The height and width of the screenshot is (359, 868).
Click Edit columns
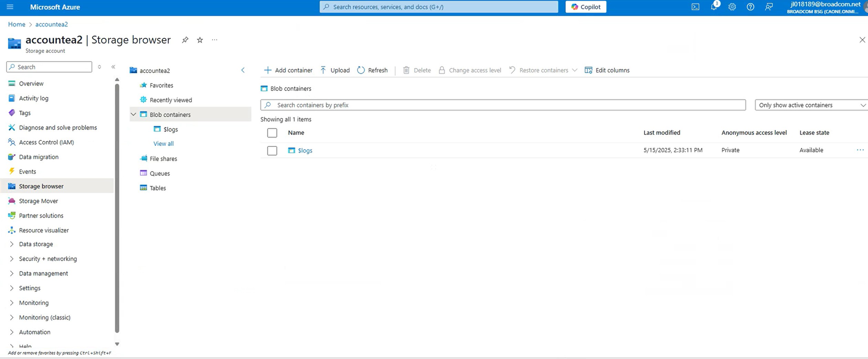[x=607, y=70]
